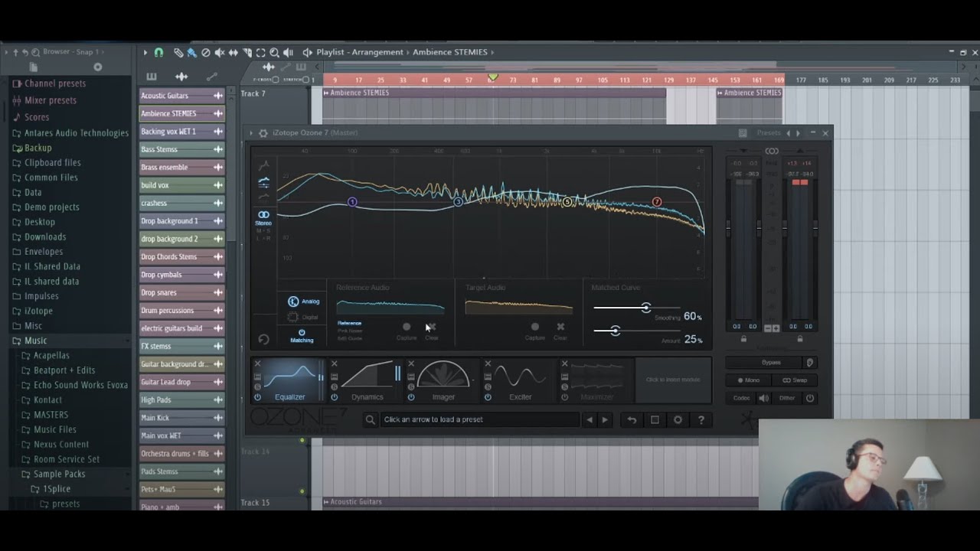Open Ozone preset search magnifier
This screenshot has height=551, width=980.
(x=371, y=419)
